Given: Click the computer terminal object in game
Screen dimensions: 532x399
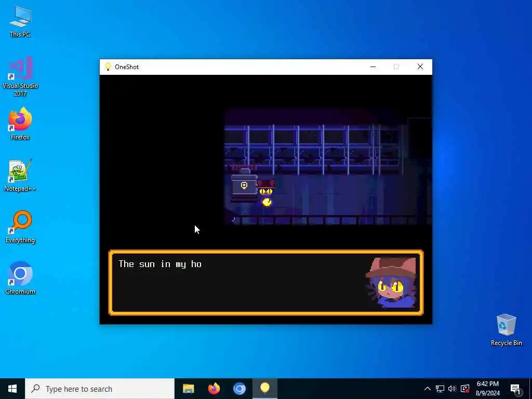Looking at the screenshot, I should tap(244, 185).
